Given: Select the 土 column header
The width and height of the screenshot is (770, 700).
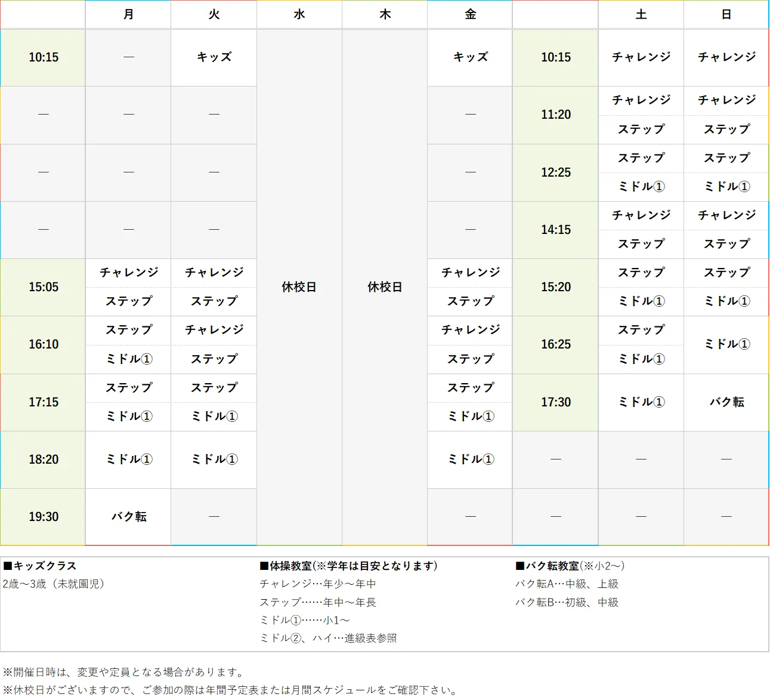Looking at the screenshot, I should coord(641,14).
